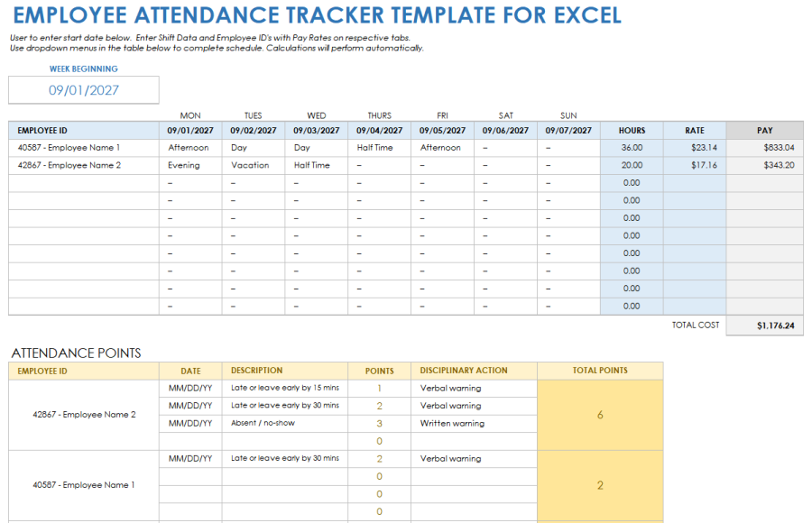Select the $23.14 rate cell
812x523 pixels.
pos(695,148)
